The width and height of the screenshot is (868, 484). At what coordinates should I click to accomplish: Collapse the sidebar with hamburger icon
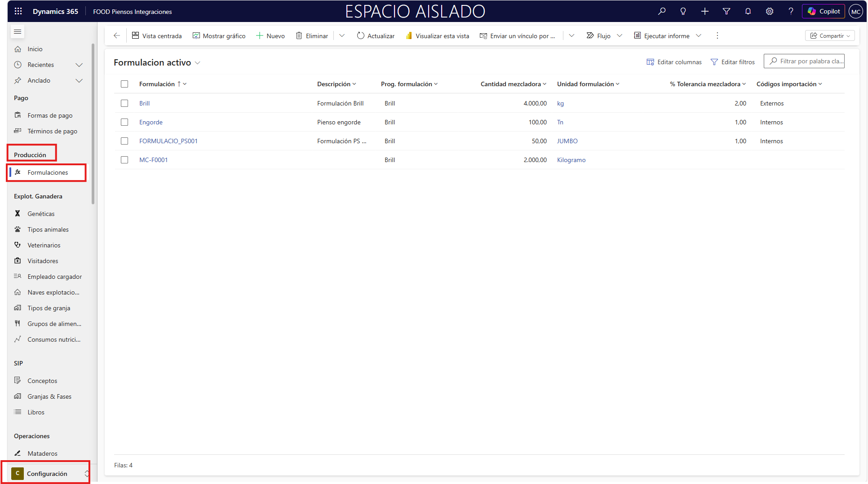(x=18, y=32)
